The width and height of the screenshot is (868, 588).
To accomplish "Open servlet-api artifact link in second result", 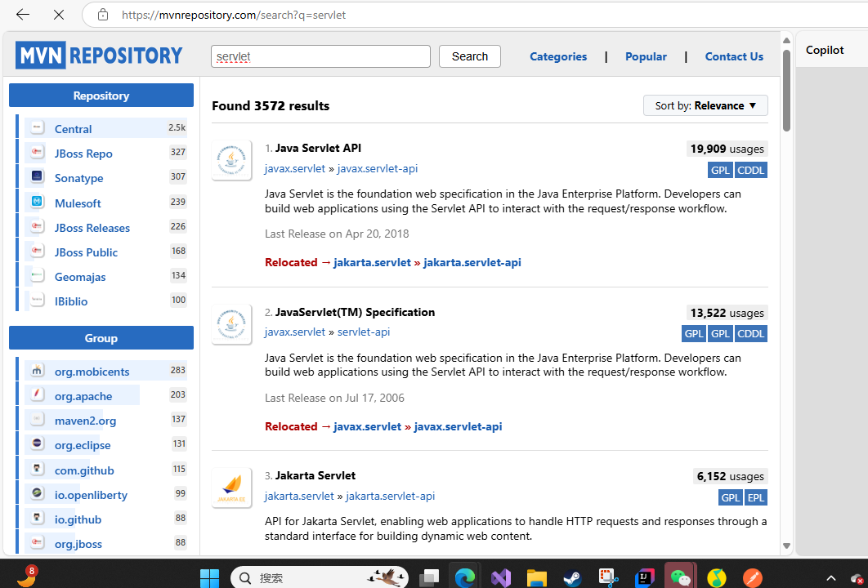I will click(x=364, y=332).
